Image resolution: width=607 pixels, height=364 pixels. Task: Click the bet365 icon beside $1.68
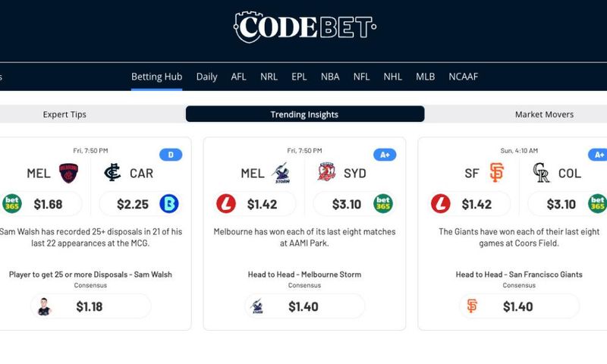click(12, 203)
